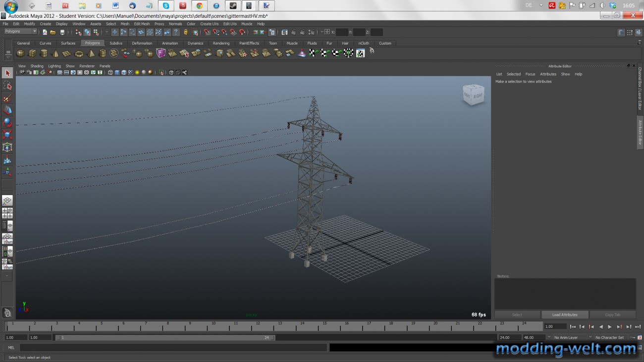Viewport: 644px width, 362px height.
Task: Click the question mark help icon in status line
Action: [176, 32]
